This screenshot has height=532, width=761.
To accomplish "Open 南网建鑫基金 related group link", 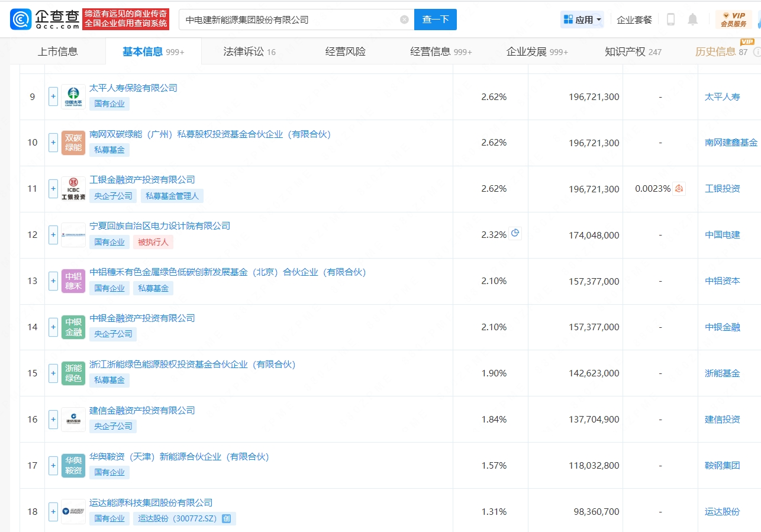I will tap(731, 143).
